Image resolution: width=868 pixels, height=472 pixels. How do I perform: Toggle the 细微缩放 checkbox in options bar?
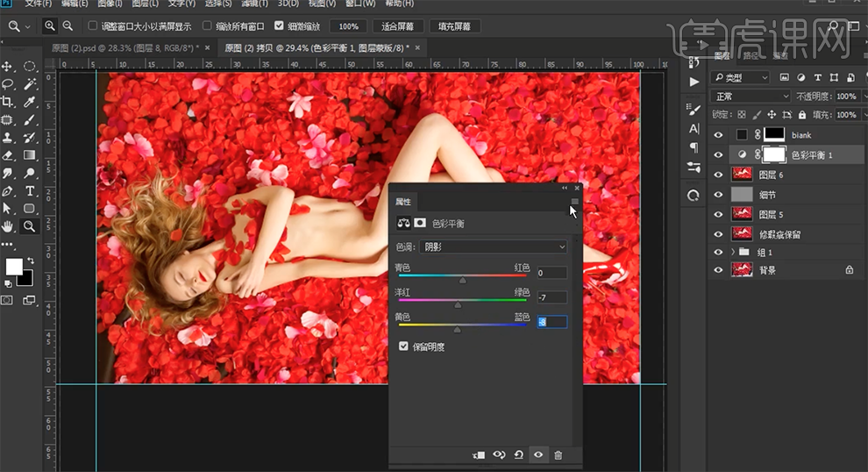pos(279,26)
